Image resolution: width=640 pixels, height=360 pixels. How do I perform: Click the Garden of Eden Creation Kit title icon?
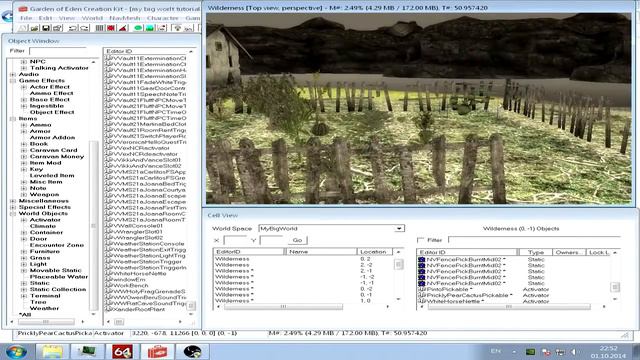pos(23,9)
